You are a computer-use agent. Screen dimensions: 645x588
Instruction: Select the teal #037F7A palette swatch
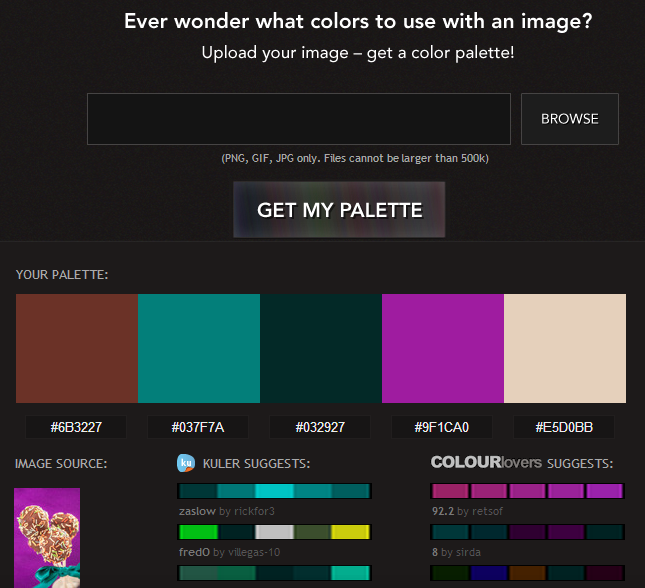pyautogui.click(x=199, y=348)
